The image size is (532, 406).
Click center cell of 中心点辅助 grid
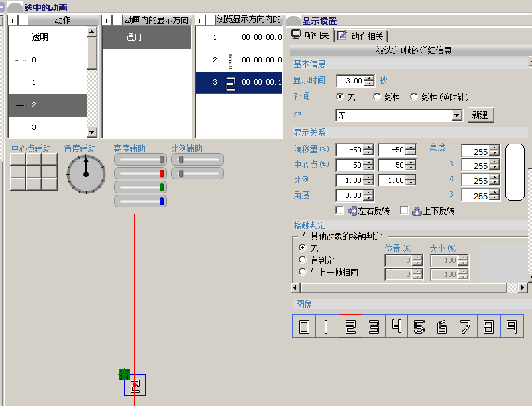[x=34, y=172]
